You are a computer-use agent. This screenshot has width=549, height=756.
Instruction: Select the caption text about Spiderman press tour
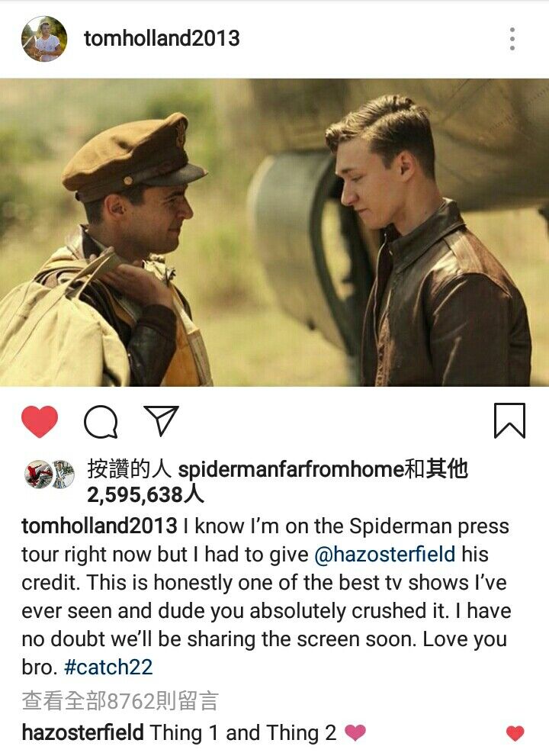coord(266,597)
